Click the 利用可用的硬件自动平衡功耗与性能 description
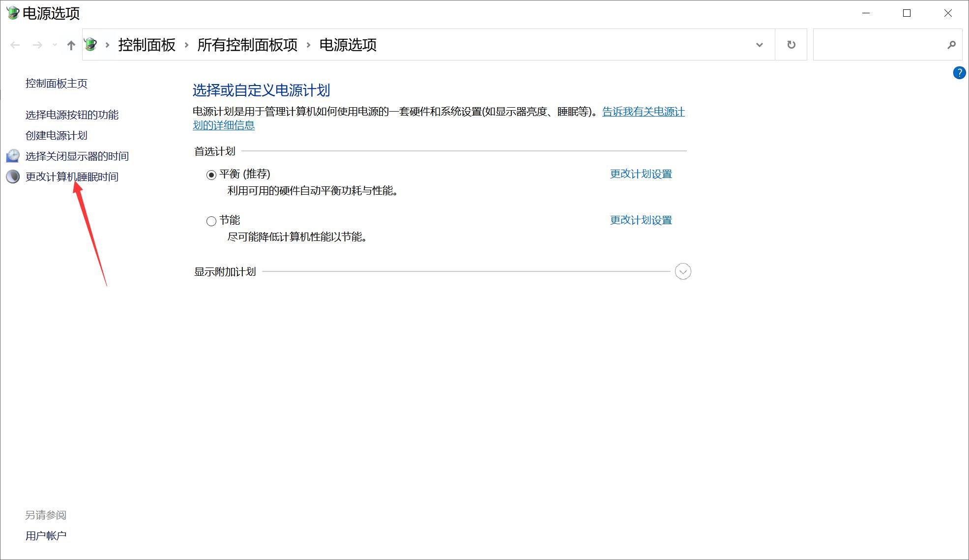969x560 pixels. coord(313,191)
